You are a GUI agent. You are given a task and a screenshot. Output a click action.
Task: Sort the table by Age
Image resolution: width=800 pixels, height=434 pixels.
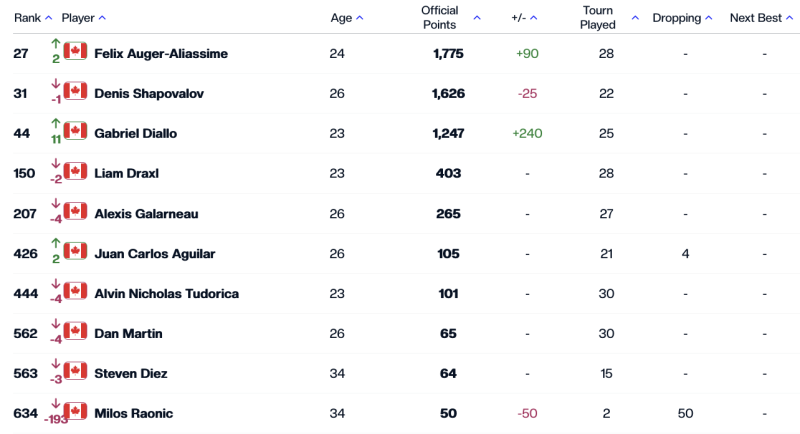pyautogui.click(x=360, y=18)
